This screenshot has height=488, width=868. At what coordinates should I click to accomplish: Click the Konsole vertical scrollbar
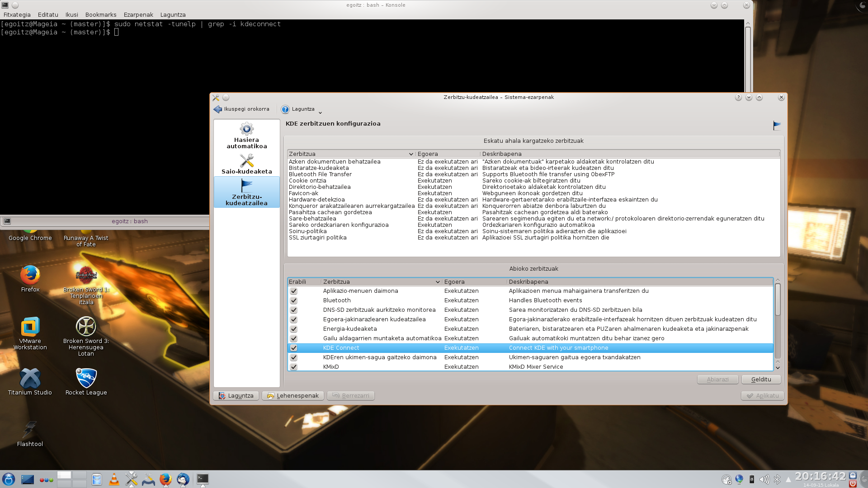(748, 59)
